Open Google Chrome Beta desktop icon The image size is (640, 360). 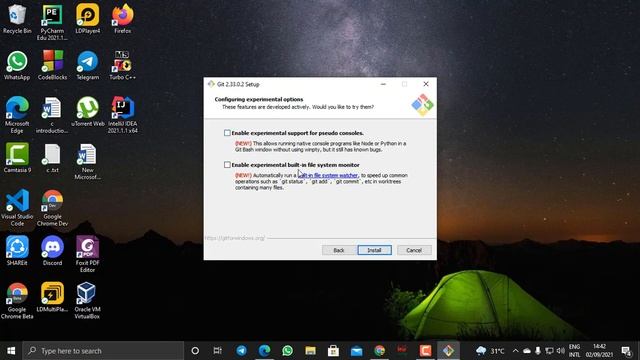click(x=17, y=301)
